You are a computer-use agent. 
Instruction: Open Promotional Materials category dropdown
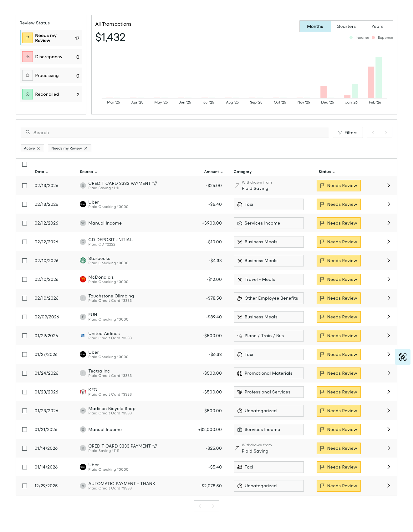point(269,373)
